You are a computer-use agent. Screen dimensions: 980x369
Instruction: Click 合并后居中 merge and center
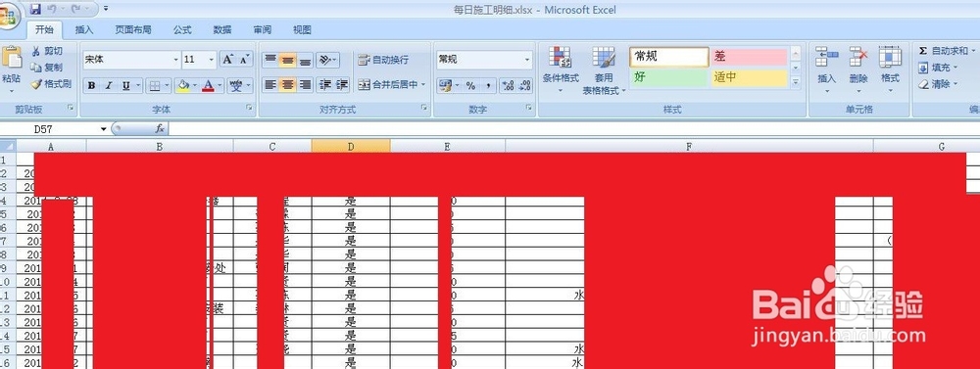click(x=387, y=84)
